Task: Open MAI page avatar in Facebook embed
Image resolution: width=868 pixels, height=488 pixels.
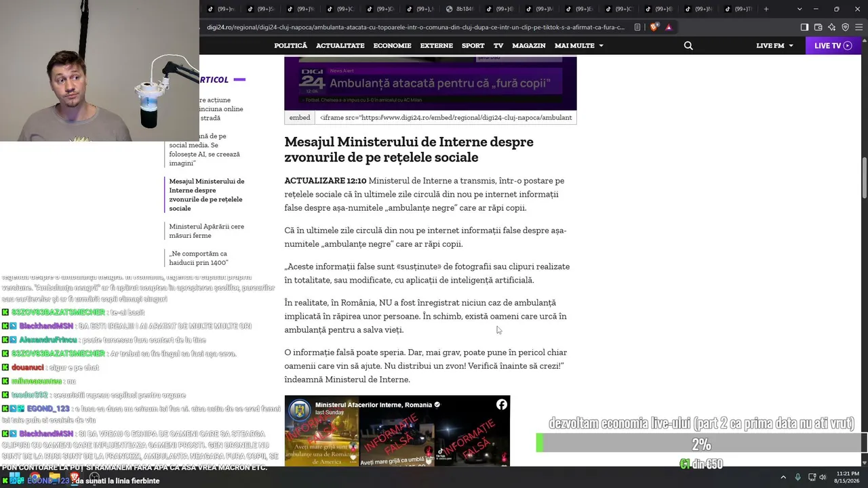Action: 299,410
